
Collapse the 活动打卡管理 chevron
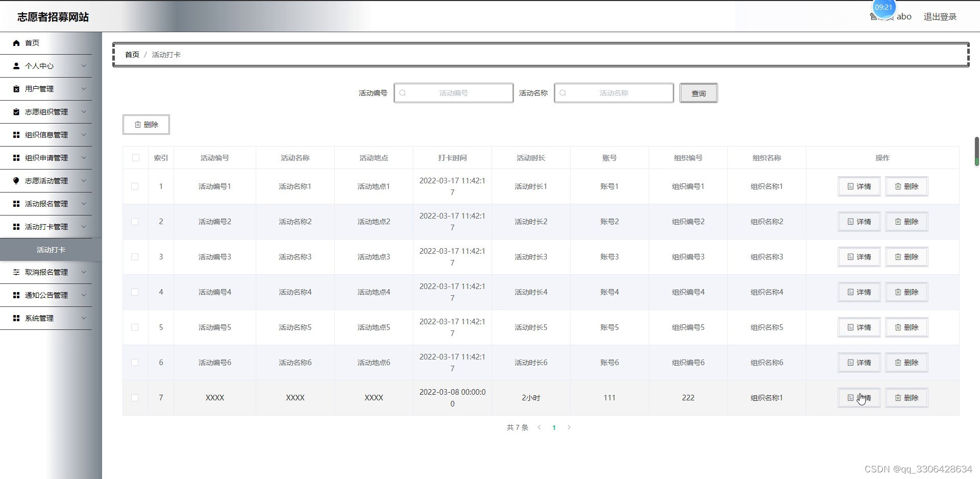coord(84,227)
